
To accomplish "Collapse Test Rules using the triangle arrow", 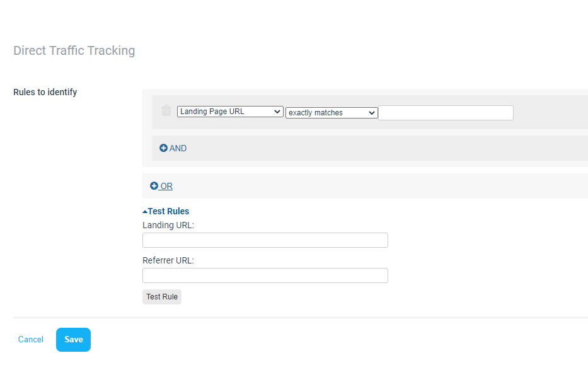I will point(145,212).
